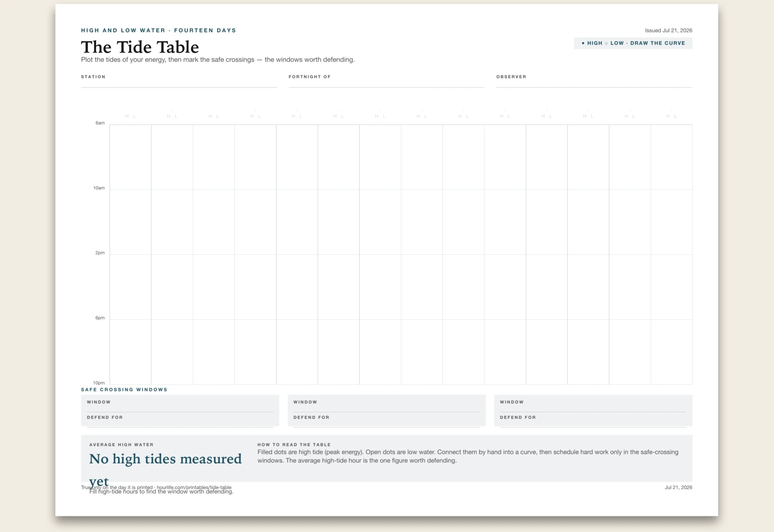774x532 pixels.
Task: Click 'HOW TO READ THE TABLE' heading
Action: tap(294, 445)
